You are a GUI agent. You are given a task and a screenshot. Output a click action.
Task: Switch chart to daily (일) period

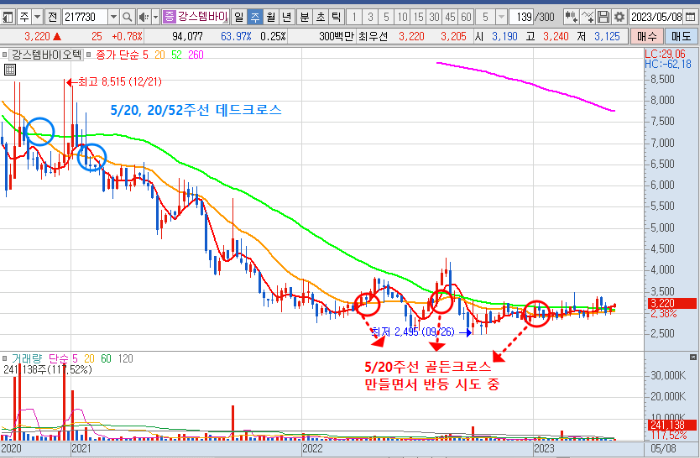239,17
